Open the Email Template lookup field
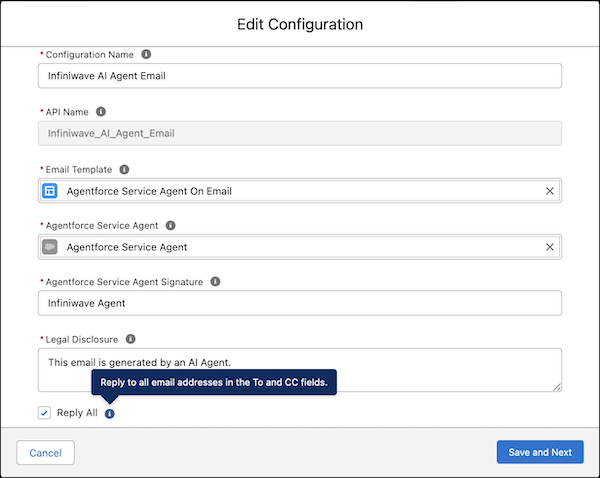Viewport: 600px width, 478px height. pos(300,191)
